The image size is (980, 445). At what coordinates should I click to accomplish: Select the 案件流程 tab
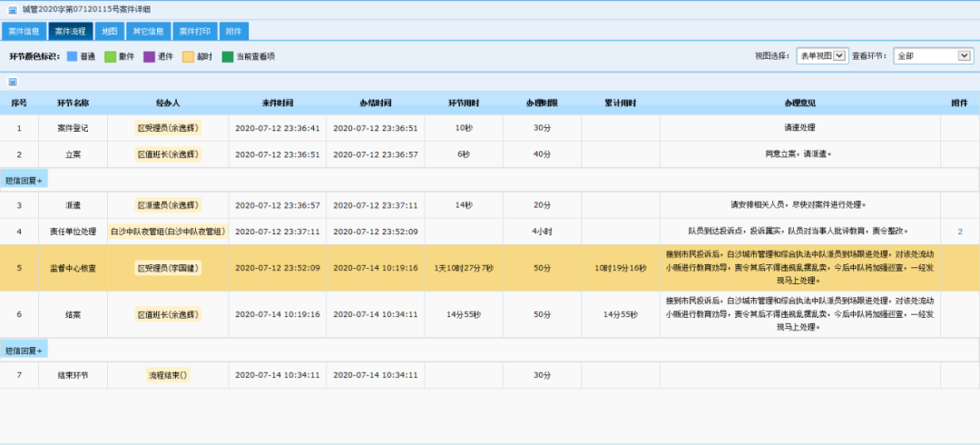pos(71,31)
